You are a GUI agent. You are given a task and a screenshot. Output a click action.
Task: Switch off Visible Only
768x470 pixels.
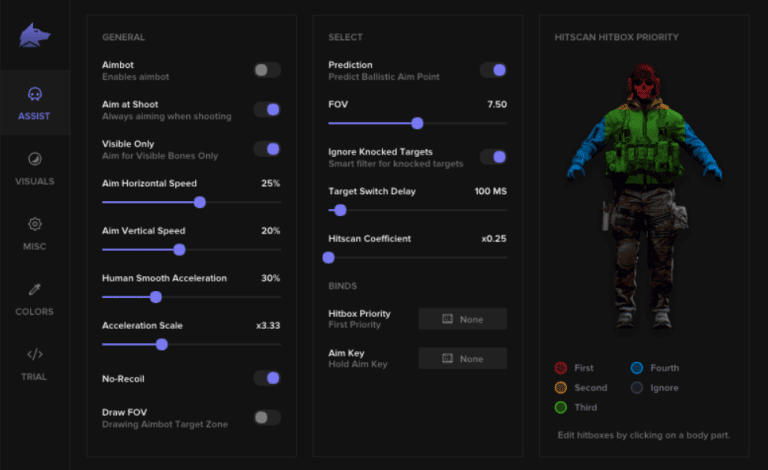tap(266, 149)
